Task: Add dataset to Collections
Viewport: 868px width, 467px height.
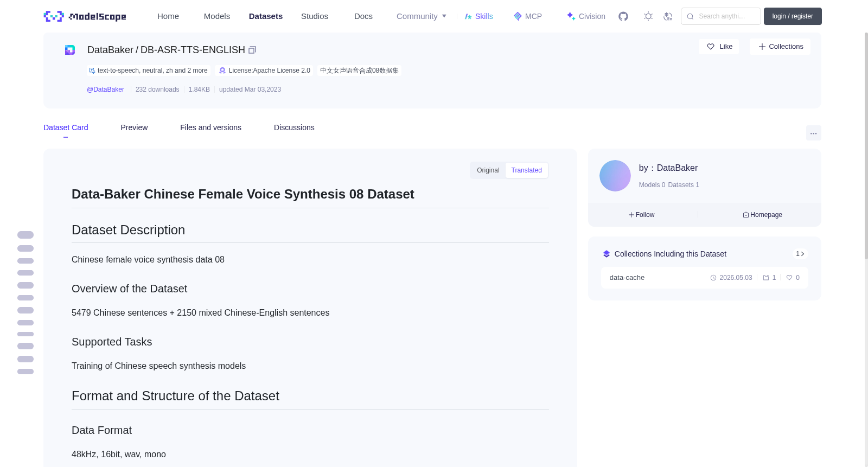Action: click(x=780, y=47)
